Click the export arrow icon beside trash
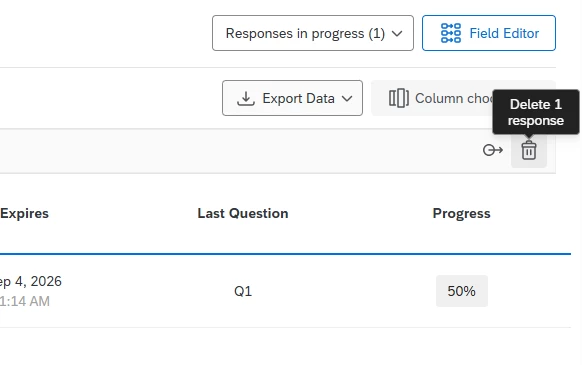The height and width of the screenshot is (365, 582). tap(493, 150)
